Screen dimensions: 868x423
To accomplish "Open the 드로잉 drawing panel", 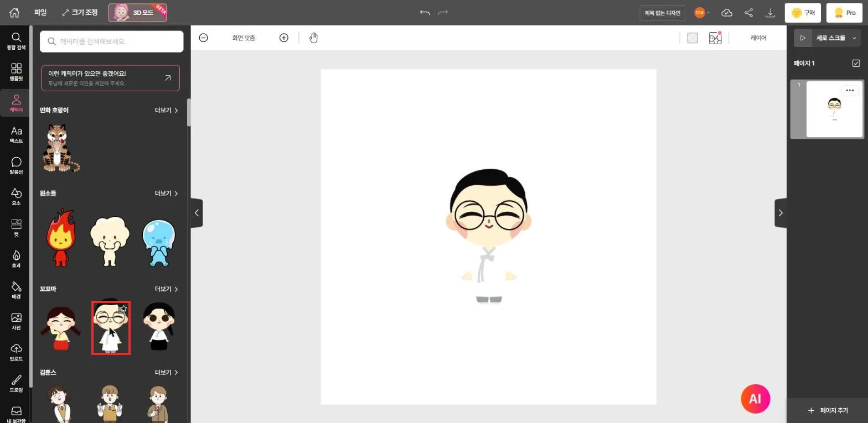I will pos(16,383).
